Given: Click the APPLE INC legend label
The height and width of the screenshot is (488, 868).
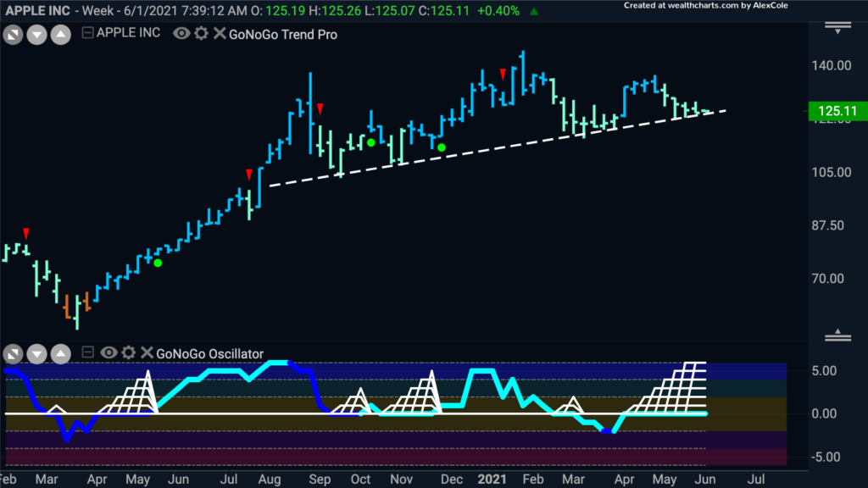Looking at the screenshot, I should 129,33.
